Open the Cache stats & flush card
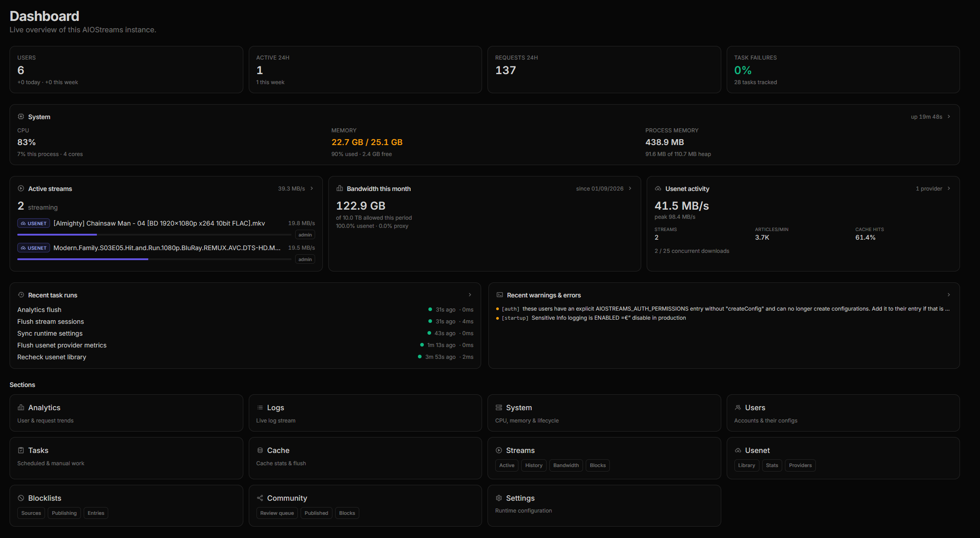Viewport: 980px width, 538px height. coord(365,458)
